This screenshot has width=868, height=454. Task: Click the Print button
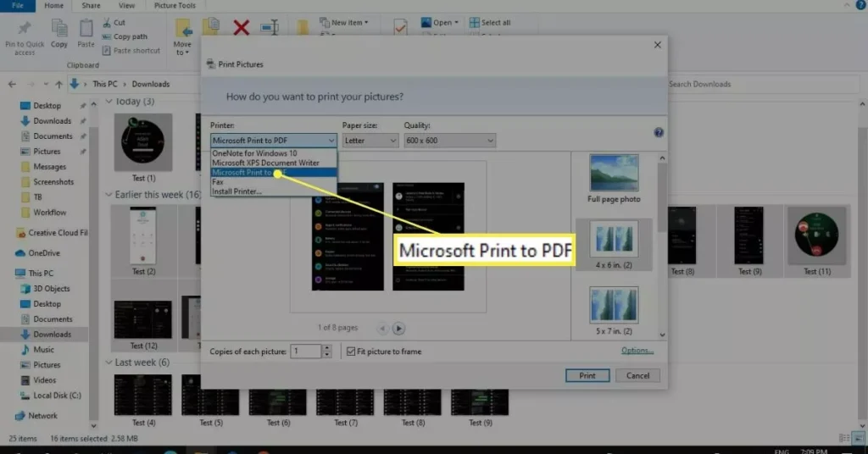click(x=587, y=375)
